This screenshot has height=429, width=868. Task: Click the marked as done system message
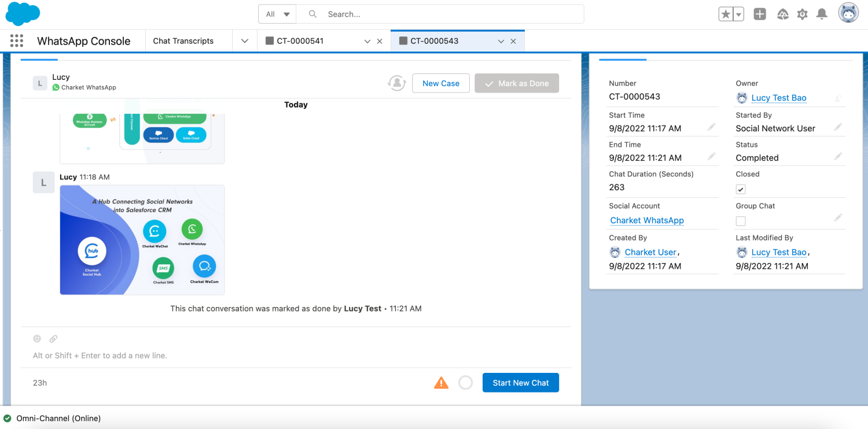(x=296, y=309)
